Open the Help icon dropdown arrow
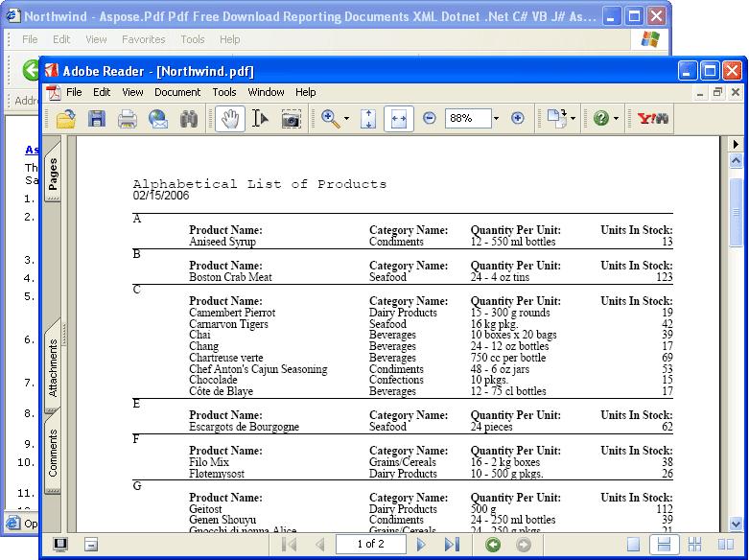Viewport: 749px width, 560px height. [616, 119]
